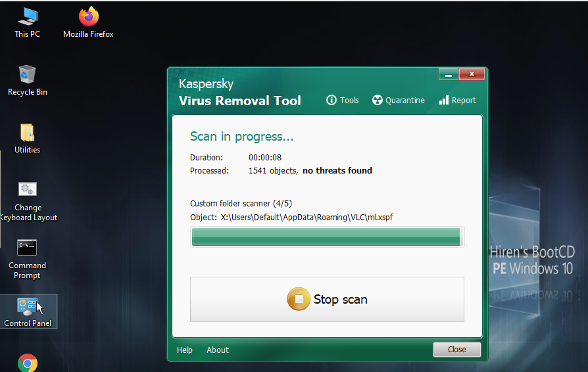Image resolution: width=588 pixels, height=372 pixels.
Task: View the scan Report
Action: pyautogui.click(x=457, y=101)
